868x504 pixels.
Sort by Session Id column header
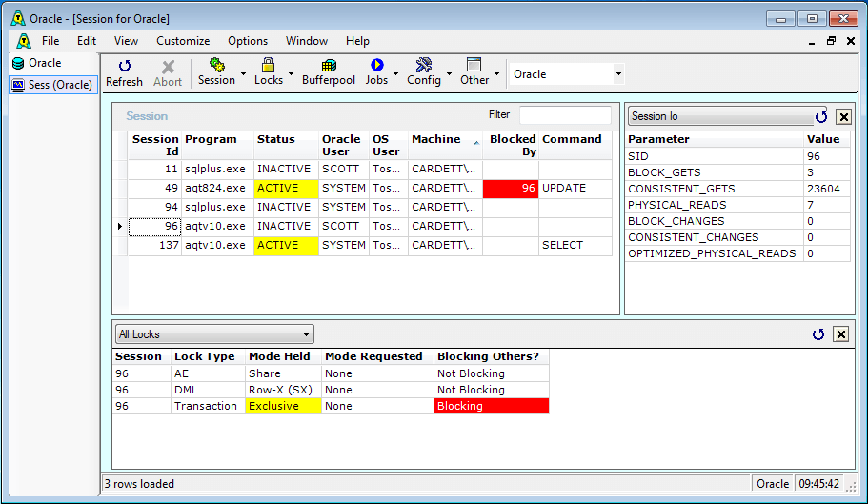(x=155, y=146)
